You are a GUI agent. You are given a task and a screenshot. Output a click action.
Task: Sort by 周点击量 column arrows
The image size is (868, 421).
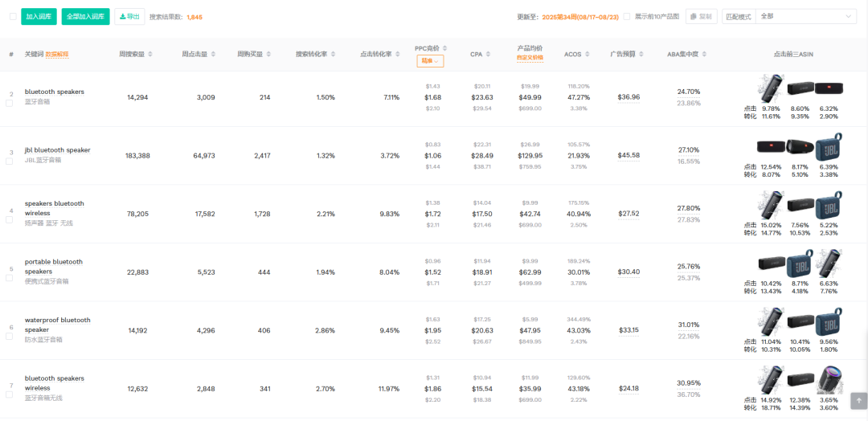point(212,55)
